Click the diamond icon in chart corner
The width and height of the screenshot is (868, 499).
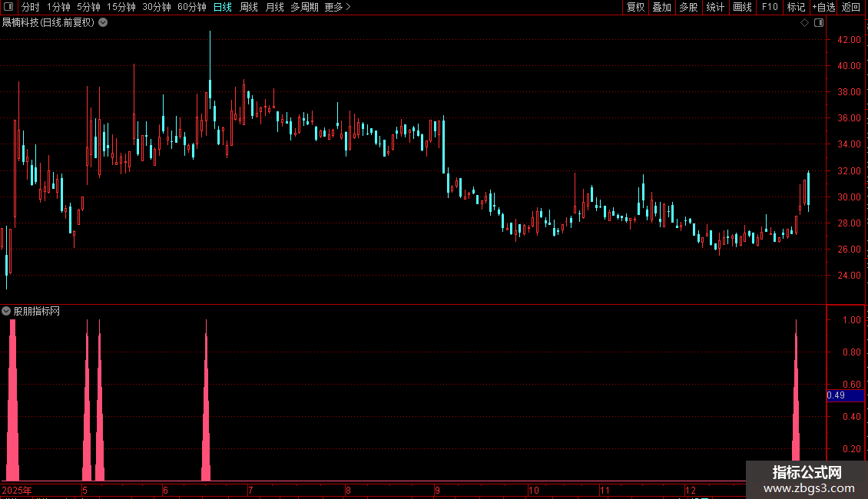coord(805,23)
